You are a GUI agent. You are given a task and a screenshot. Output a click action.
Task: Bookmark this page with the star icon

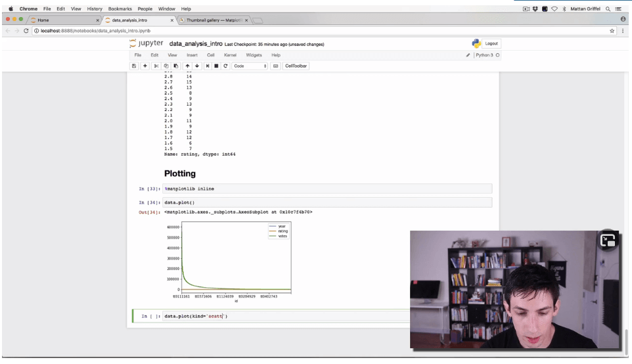pyautogui.click(x=612, y=31)
